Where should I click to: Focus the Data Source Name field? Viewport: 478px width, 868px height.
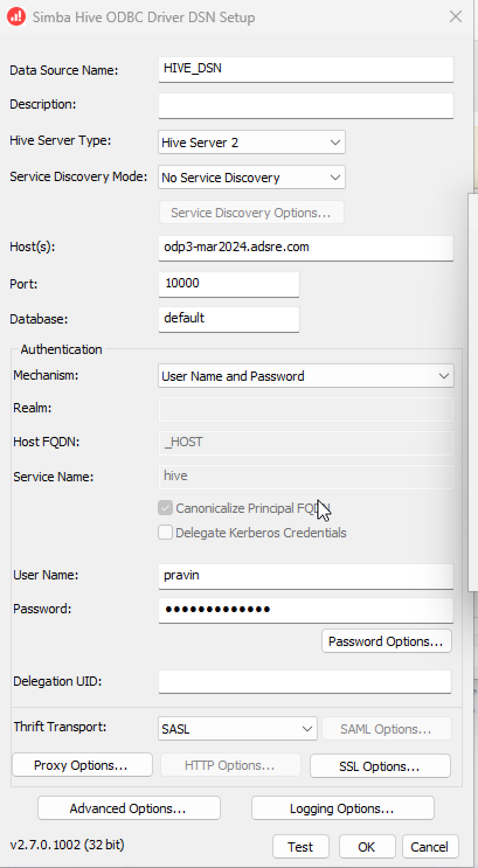click(x=306, y=69)
